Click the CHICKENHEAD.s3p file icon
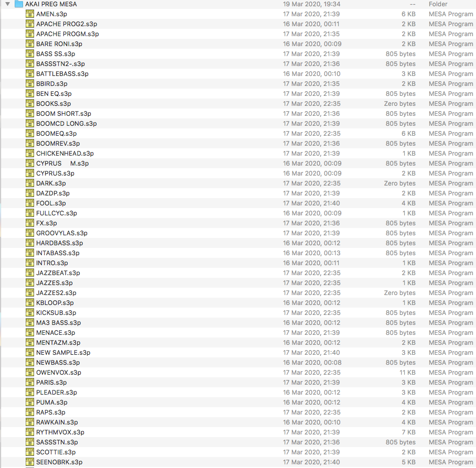 30,153
